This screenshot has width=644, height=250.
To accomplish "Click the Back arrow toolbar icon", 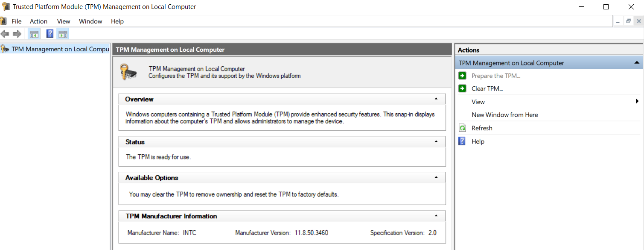I will [5, 34].
